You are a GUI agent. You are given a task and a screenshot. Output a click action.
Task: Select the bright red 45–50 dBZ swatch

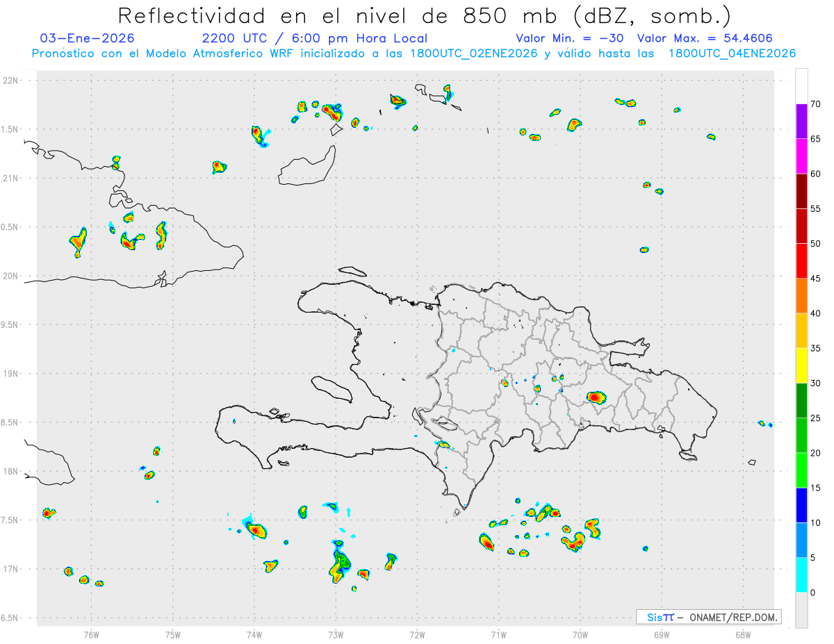click(801, 261)
